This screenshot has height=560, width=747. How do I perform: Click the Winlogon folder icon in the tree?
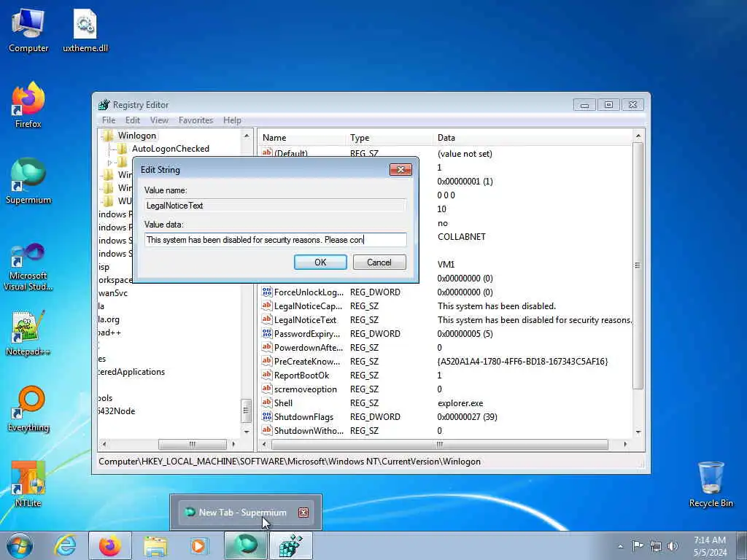(109, 136)
